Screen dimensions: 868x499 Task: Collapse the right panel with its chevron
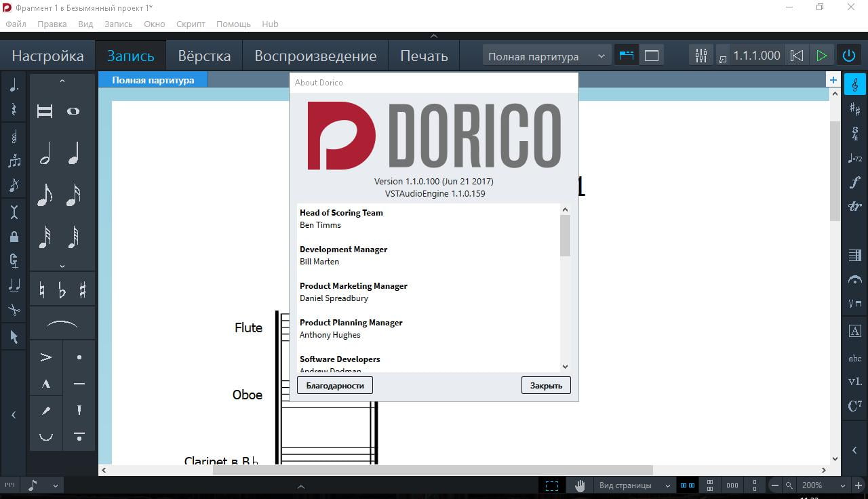click(x=855, y=450)
